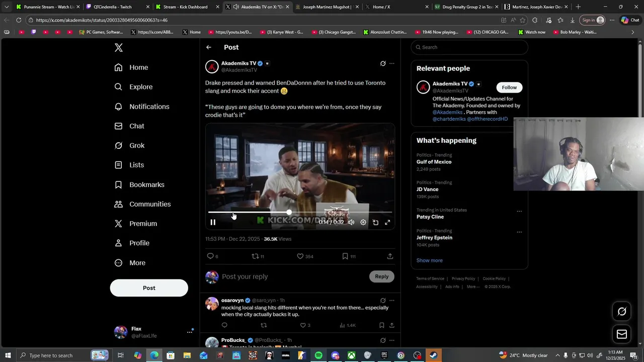
Task: Repost osarovyn's reply
Action: (x=264, y=325)
